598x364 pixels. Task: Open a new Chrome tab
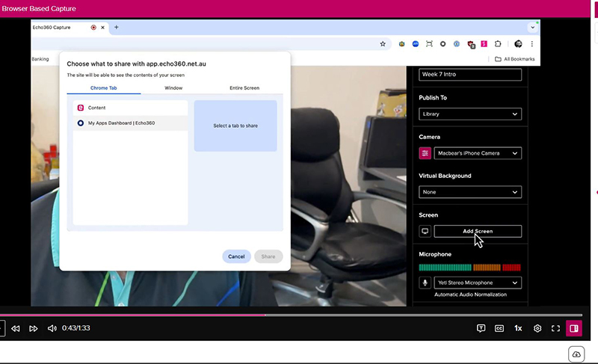(117, 27)
